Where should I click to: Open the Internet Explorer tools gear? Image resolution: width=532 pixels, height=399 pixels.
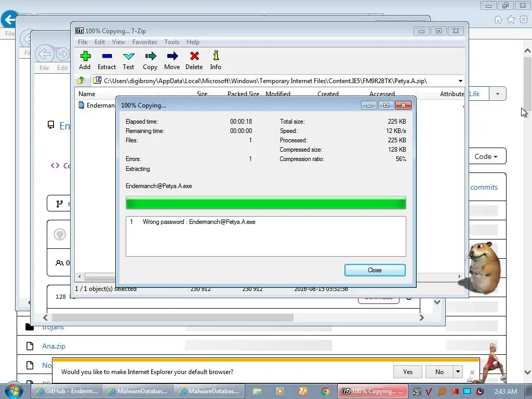pyautogui.click(x=524, y=20)
